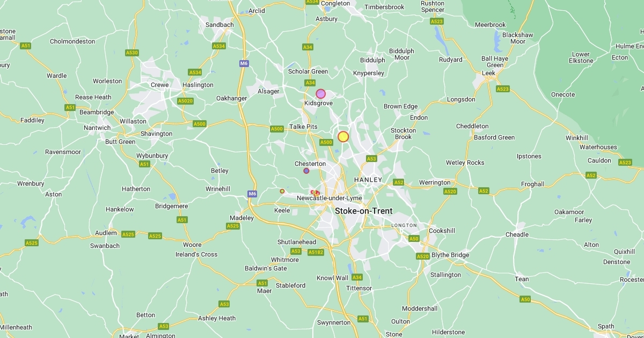The width and height of the screenshot is (644, 338).
Task: Open the marker cluster above Newcastle-under-Lyme
Action: click(315, 193)
